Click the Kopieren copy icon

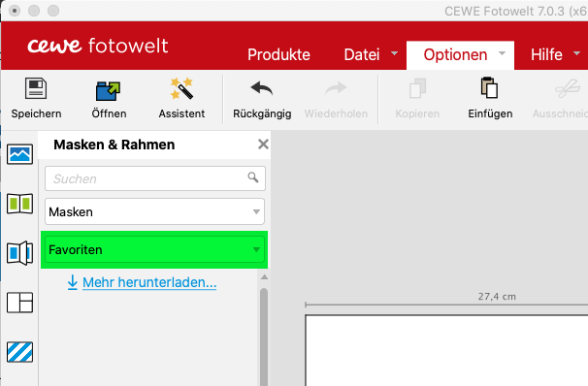pyautogui.click(x=418, y=88)
